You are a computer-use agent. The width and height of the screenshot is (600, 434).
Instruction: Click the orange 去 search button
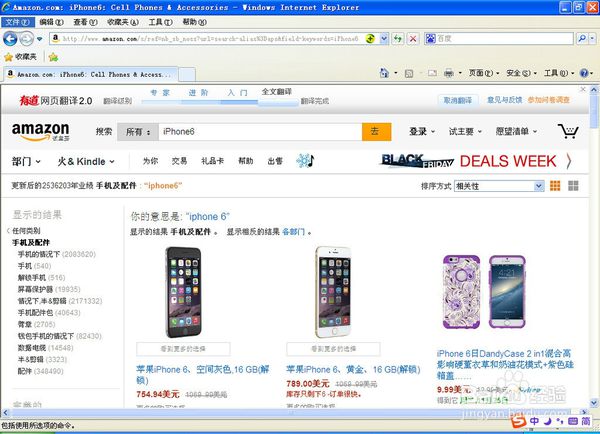(x=377, y=132)
